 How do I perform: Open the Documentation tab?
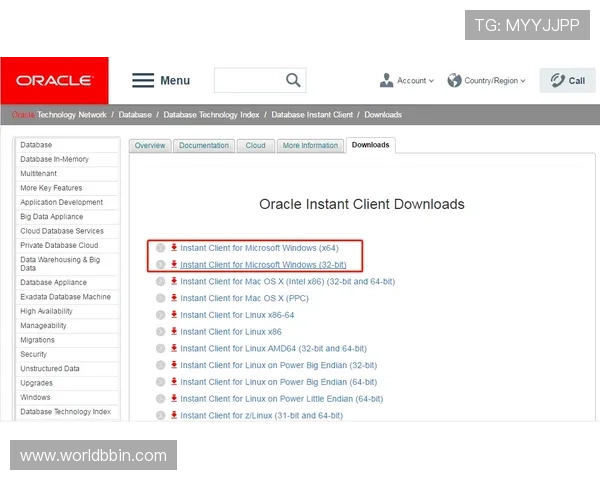204,146
